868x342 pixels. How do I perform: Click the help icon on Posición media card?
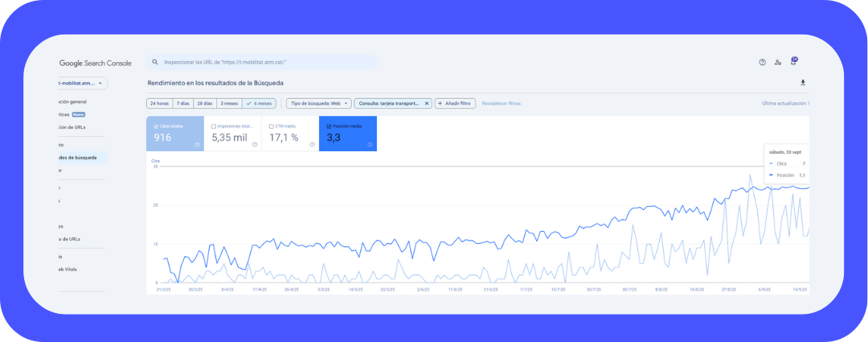pos(371,145)
